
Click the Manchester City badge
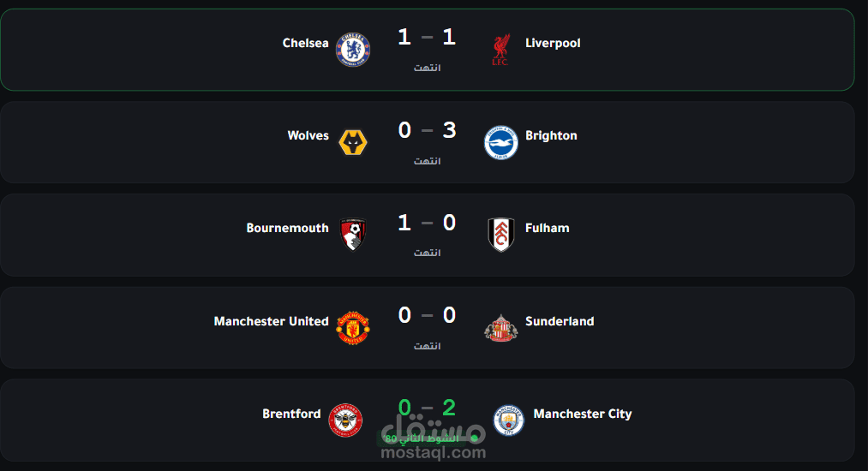click(509, 420)
